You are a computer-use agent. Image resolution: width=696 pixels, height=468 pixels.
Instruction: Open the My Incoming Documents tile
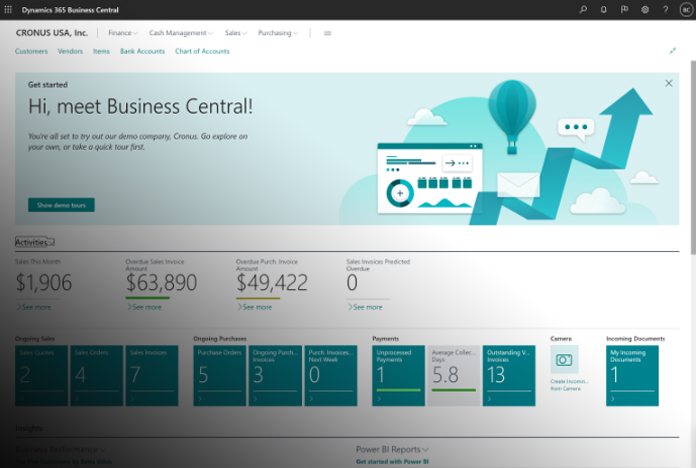(633, 376)
